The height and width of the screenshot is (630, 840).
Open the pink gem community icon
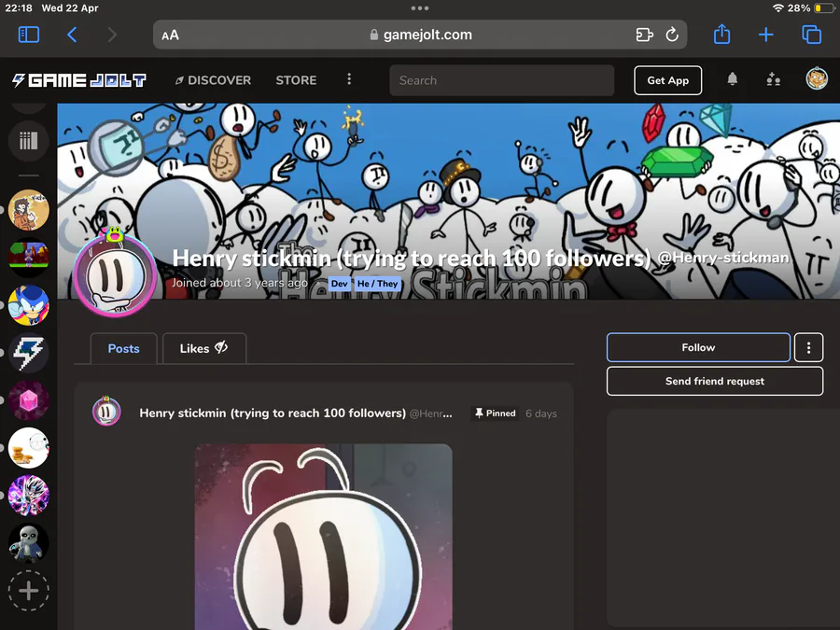coord(28,400)
